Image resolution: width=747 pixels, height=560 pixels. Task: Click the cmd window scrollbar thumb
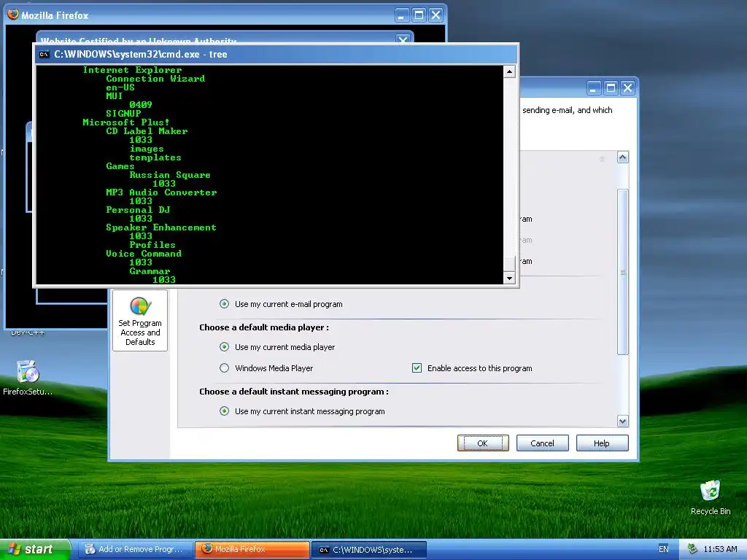[509, 264]
